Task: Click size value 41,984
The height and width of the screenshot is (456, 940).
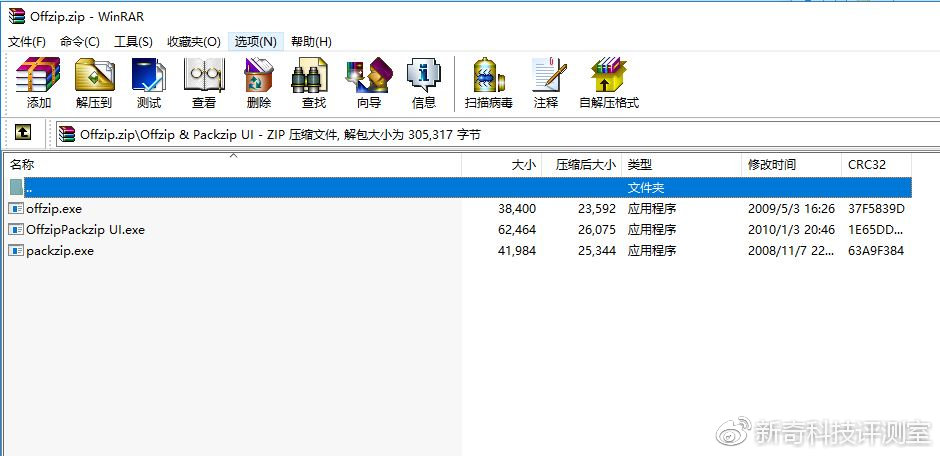Action: (x=517, y=250)
